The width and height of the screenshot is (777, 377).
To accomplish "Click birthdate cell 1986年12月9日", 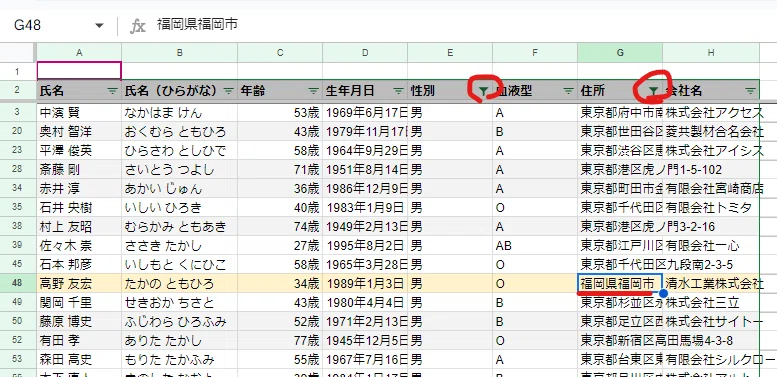I will pos(365,189).
